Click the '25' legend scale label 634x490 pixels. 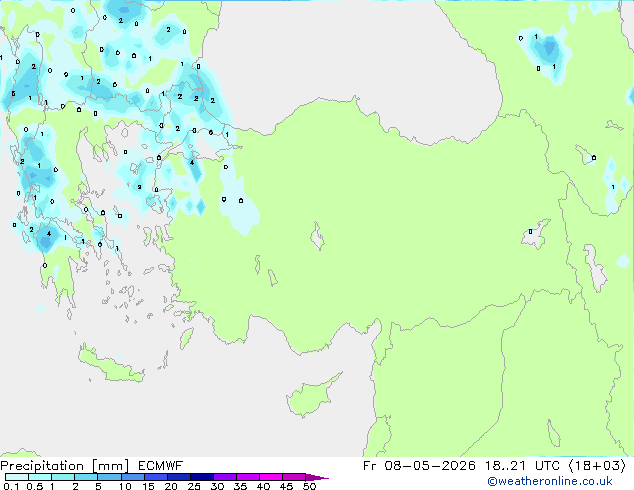click(x=194, y=486)
